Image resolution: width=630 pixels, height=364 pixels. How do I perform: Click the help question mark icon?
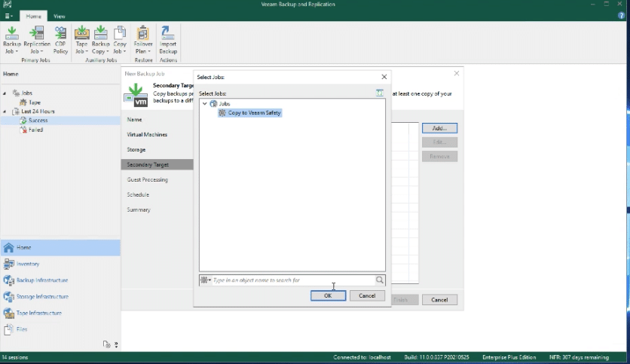point(621,16)
